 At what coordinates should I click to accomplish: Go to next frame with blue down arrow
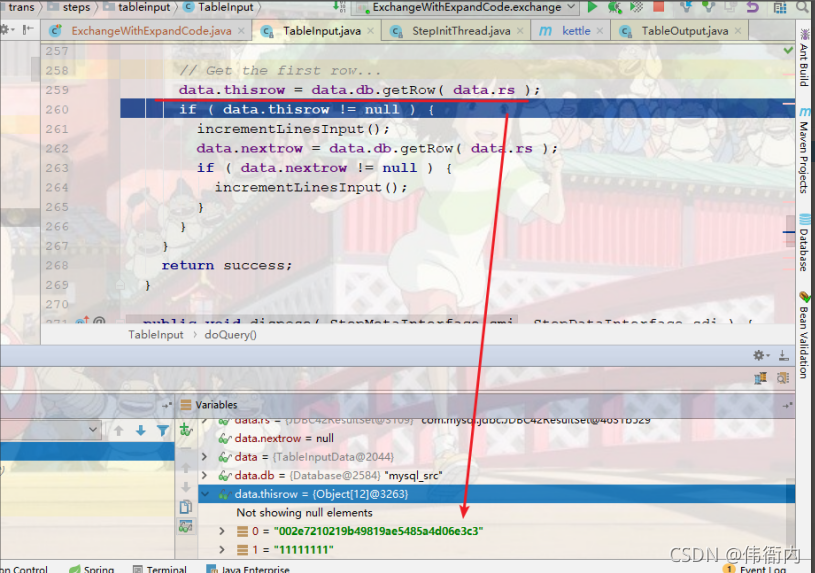tap(140, 431)
